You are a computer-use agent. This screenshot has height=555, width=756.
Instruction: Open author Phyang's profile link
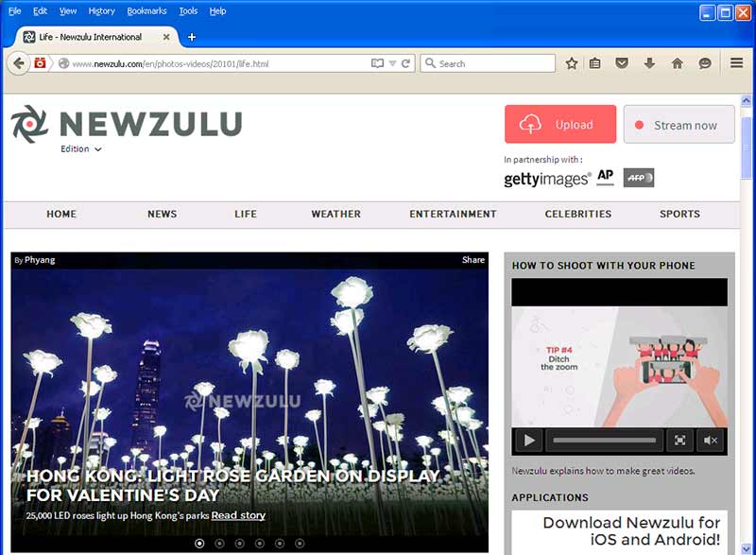[40, 260]
